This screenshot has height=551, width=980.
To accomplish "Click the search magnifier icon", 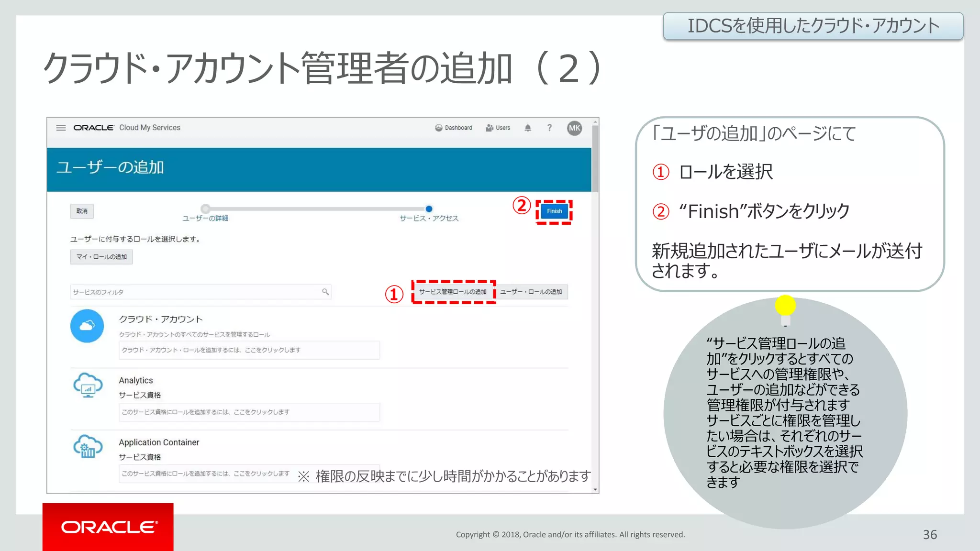I will (x=325, y=291).
